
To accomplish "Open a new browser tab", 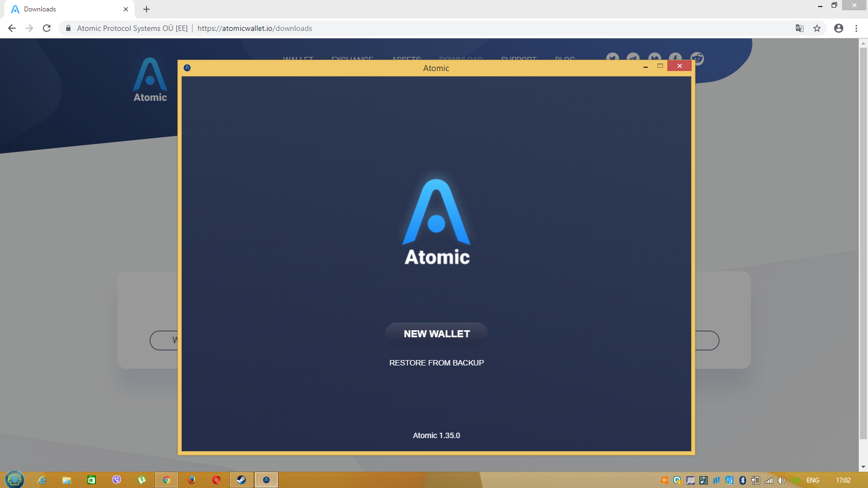I will (146, 9).
